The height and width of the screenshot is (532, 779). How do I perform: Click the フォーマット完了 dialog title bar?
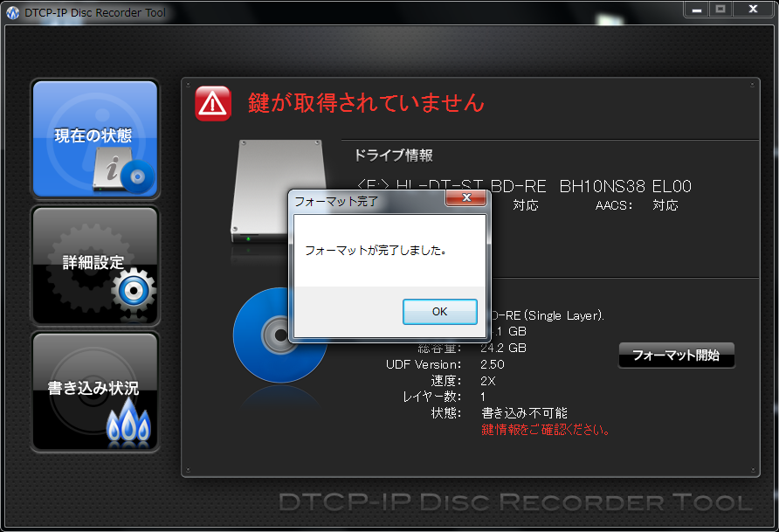click(x=368, y=201)
